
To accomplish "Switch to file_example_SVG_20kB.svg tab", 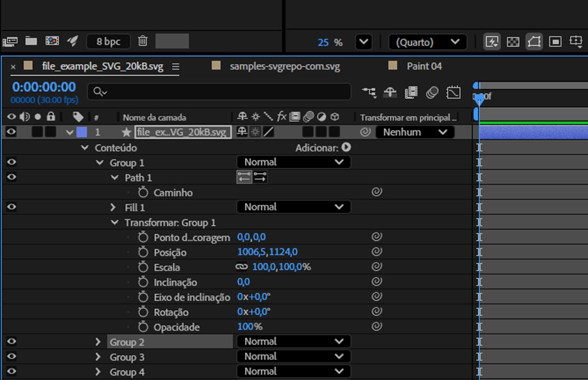I will point(102,66).
